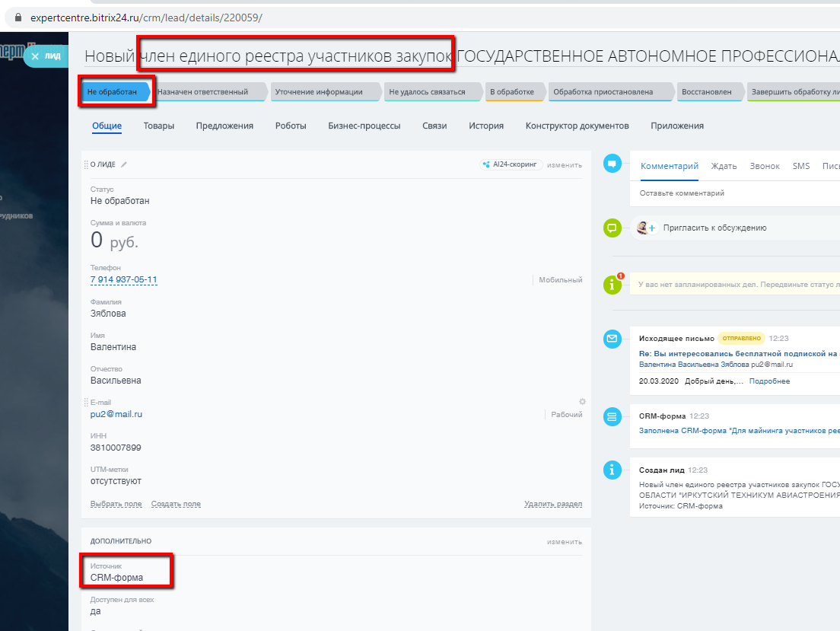Open the Роботы tab

[x=291, y=126]
